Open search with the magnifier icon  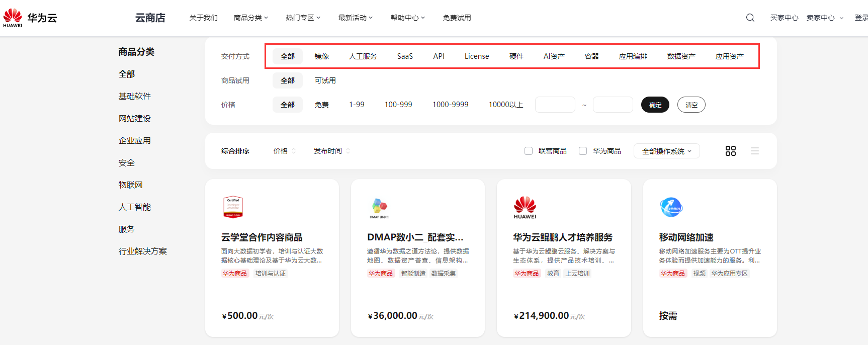click(x=750, y=18)
